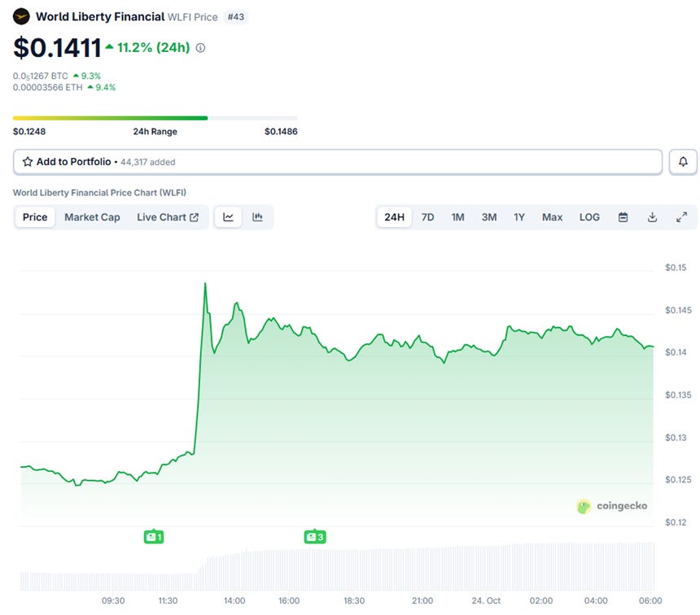
Task: Select the 7D time range
Action: click(427, 217)
